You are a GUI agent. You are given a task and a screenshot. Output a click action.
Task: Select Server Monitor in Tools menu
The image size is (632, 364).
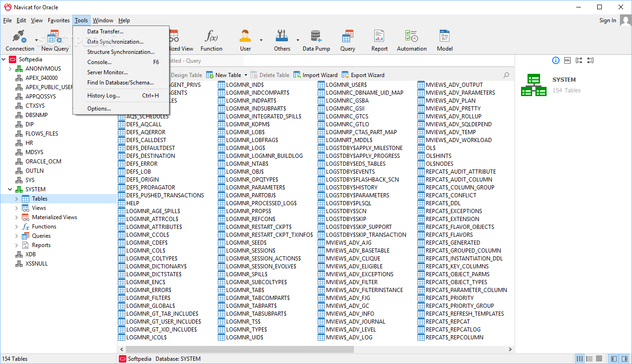point(121,72)
